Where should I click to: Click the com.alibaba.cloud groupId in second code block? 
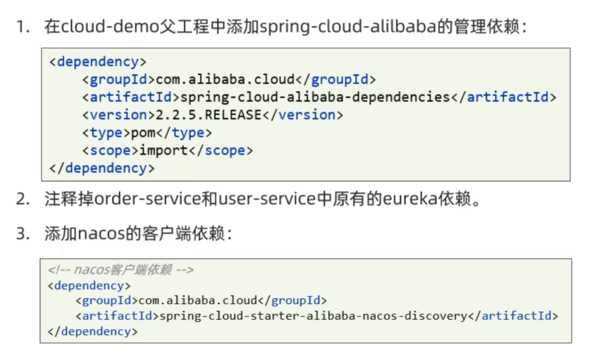198,301
